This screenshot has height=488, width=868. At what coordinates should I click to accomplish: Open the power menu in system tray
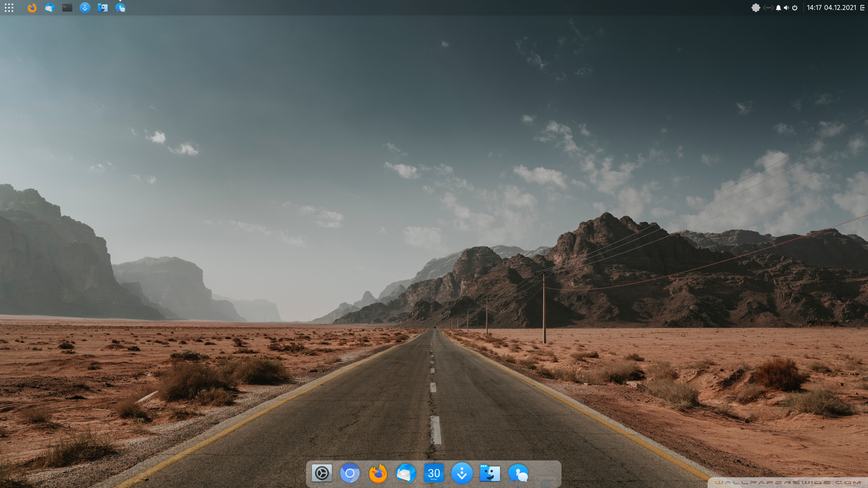point(795,8)
